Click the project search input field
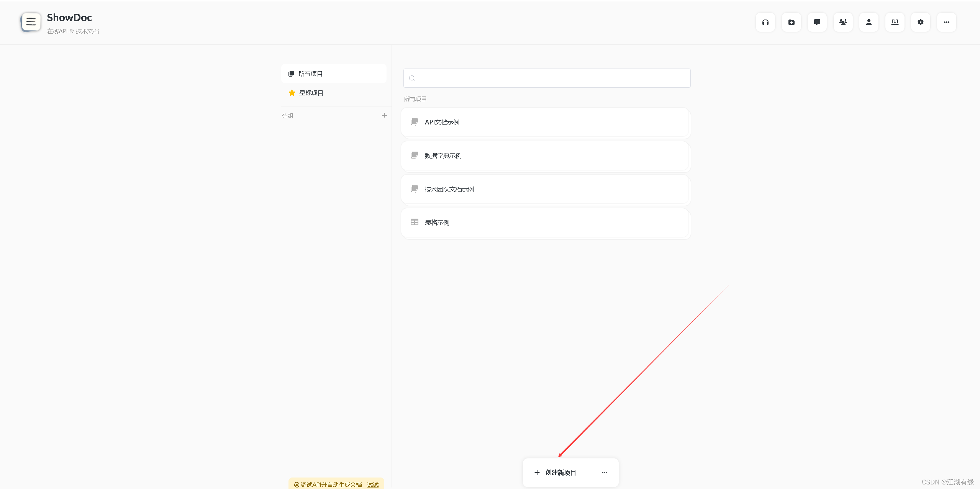 point(547,78)
